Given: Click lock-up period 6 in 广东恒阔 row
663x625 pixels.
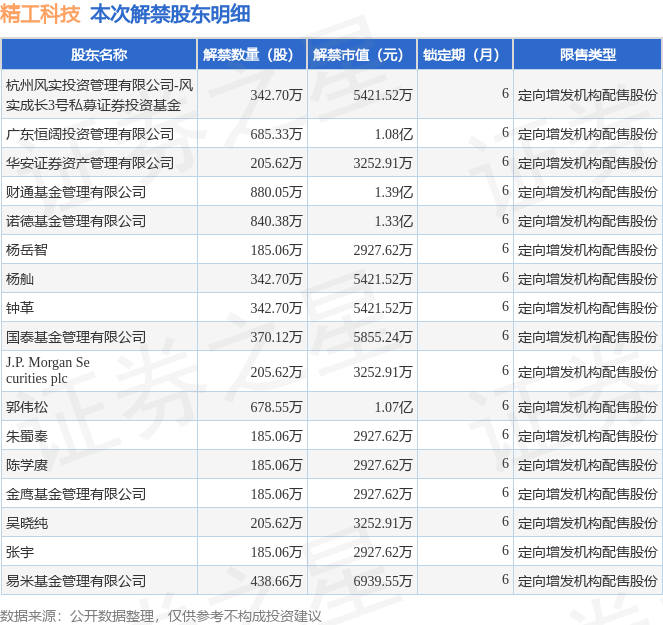Looking at the screenshot, I should [505, 132].
